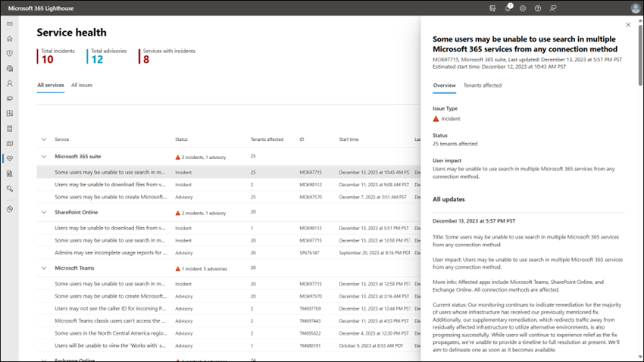
Task: Click the details panel vertical scrollbar
Action: pos(640,55)
